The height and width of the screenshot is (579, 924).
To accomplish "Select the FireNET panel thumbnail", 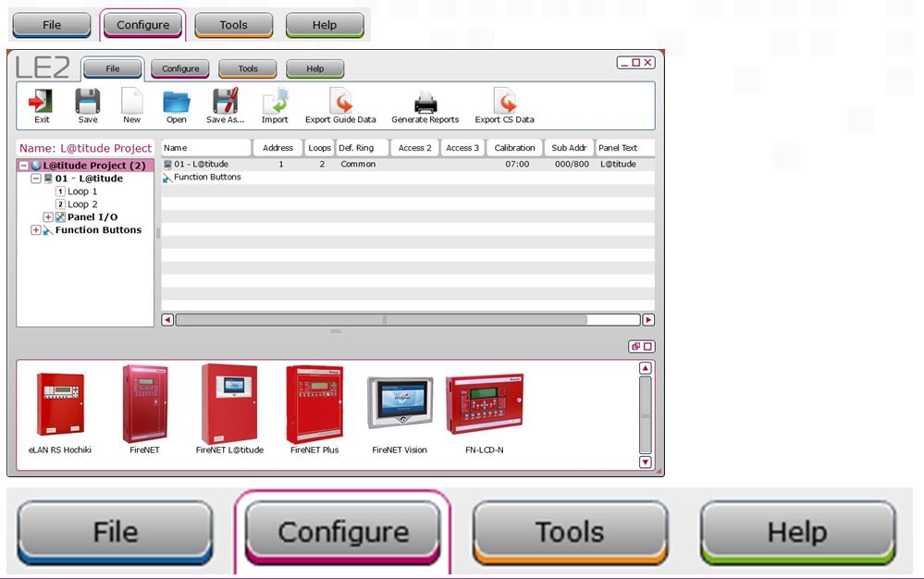I will (145, 403).
